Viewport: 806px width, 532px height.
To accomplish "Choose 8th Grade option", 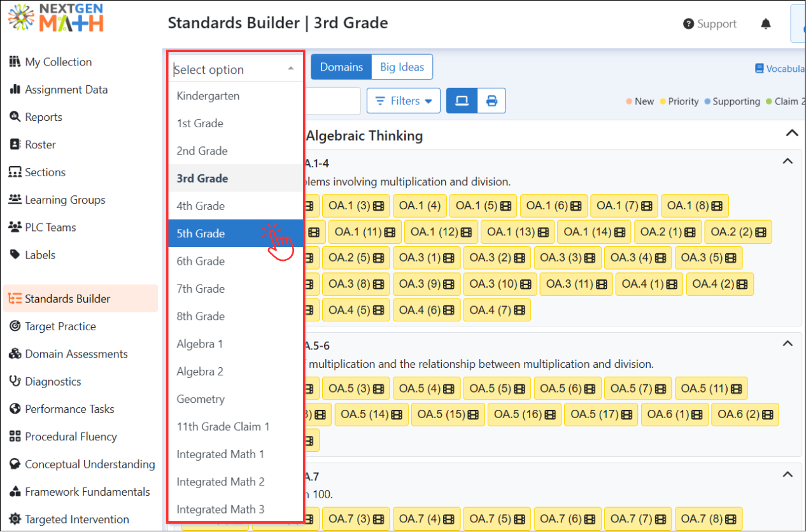I will (x=236, y=316).
